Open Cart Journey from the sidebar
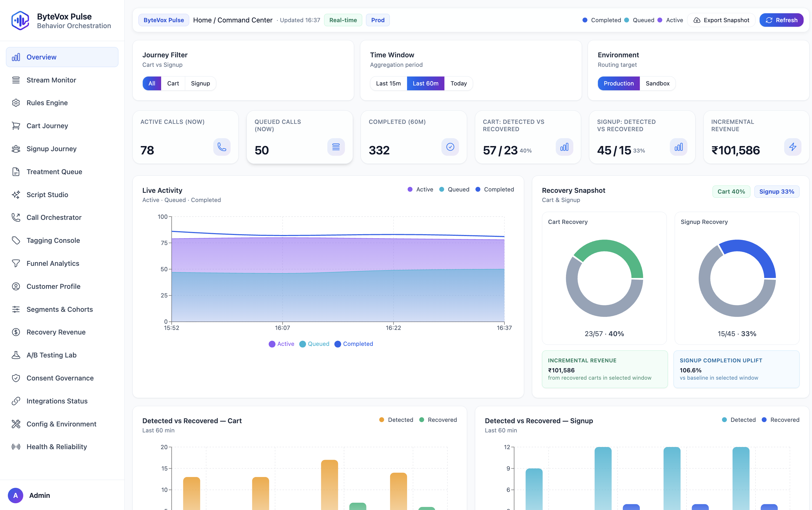The height and width of the screenshot is (510, 812). pos(47,125)
